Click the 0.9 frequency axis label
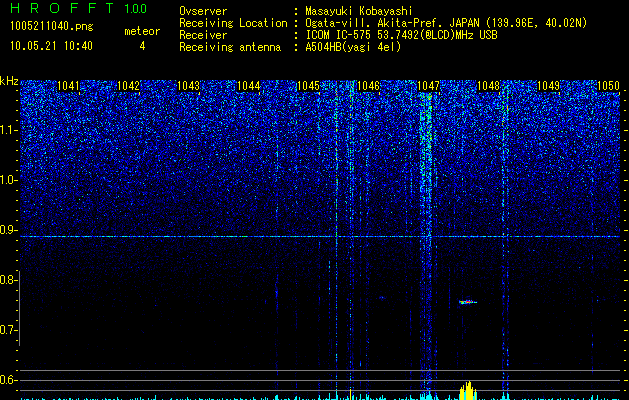The image size is (629, 400). tap(9, 230)
